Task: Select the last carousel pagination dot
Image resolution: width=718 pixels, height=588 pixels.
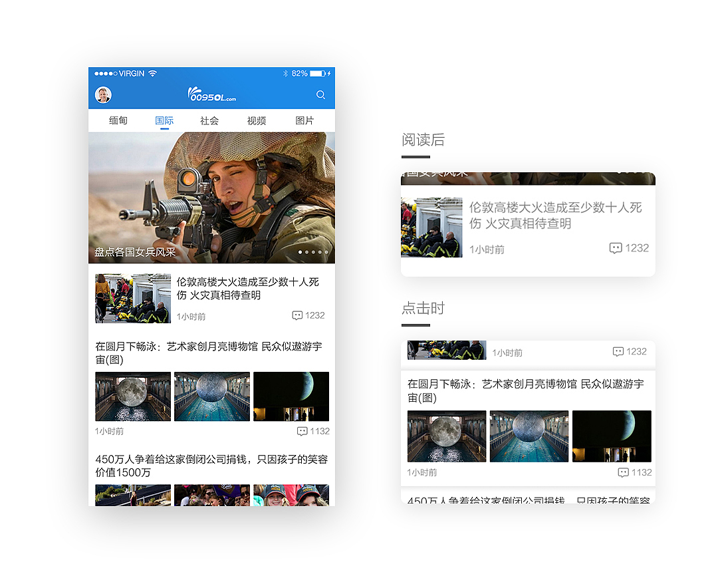Action: [x=328, y=252]
